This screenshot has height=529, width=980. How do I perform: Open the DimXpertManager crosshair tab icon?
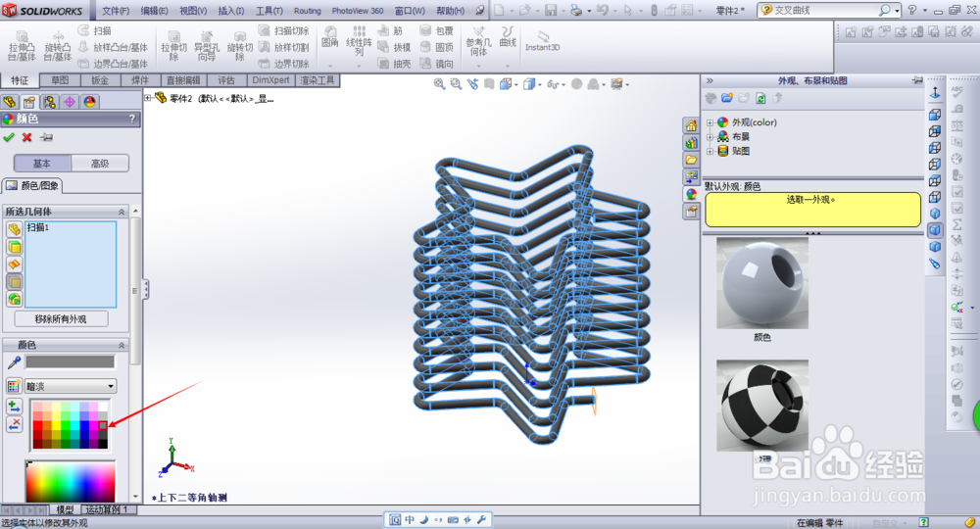click(70, 102)
